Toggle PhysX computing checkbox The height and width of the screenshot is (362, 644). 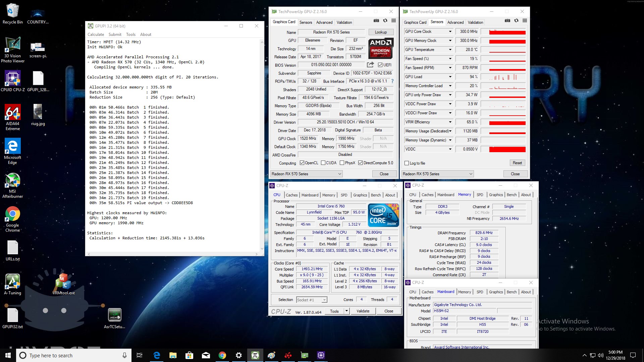pos(342,163)
